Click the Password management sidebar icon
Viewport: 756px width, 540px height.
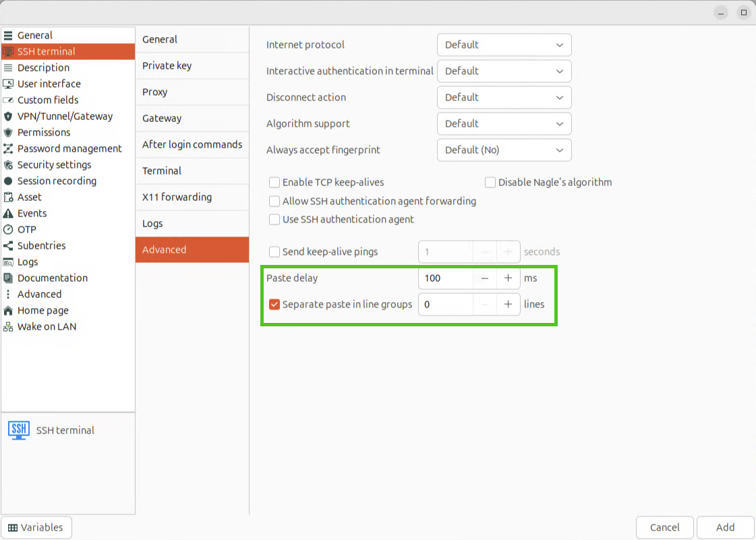(8, 149)
